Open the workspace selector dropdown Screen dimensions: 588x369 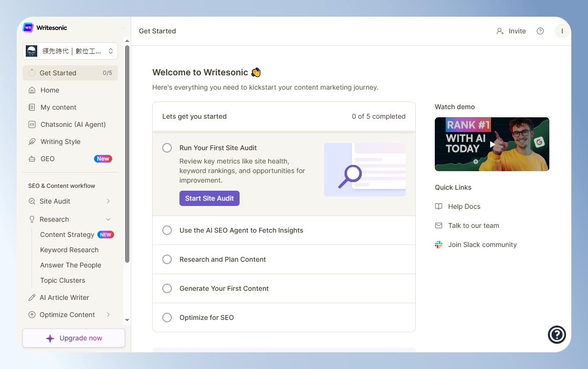pos(70,51)
